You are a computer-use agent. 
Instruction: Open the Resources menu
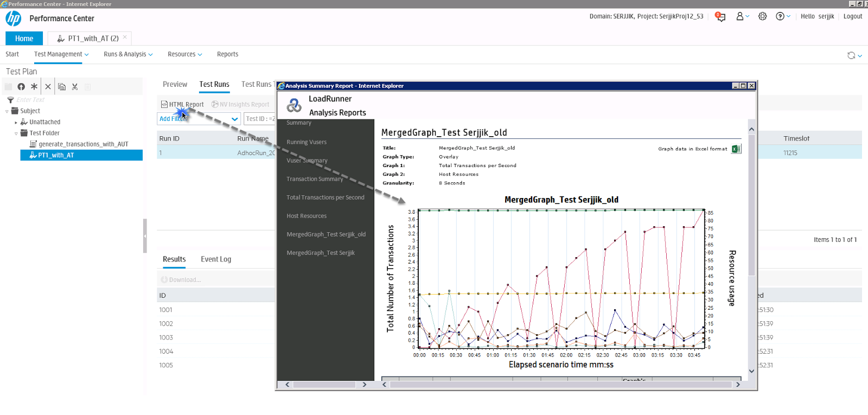184,54
